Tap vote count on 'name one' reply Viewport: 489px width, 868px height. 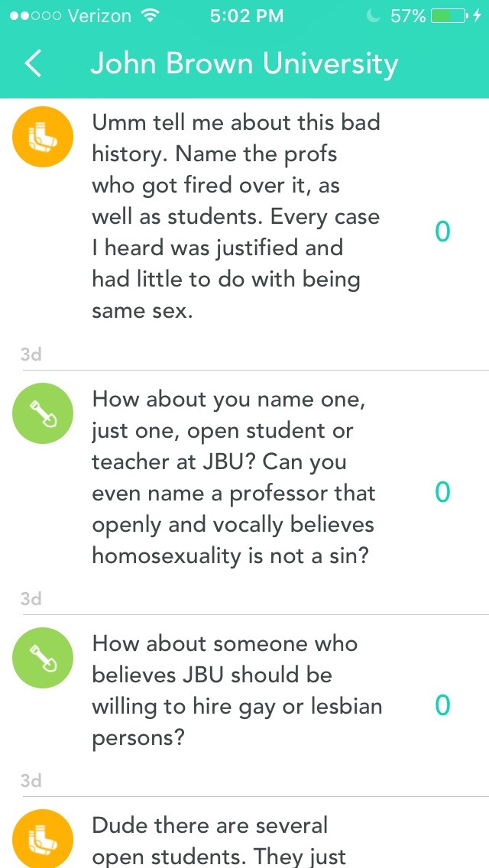[442, 493]
